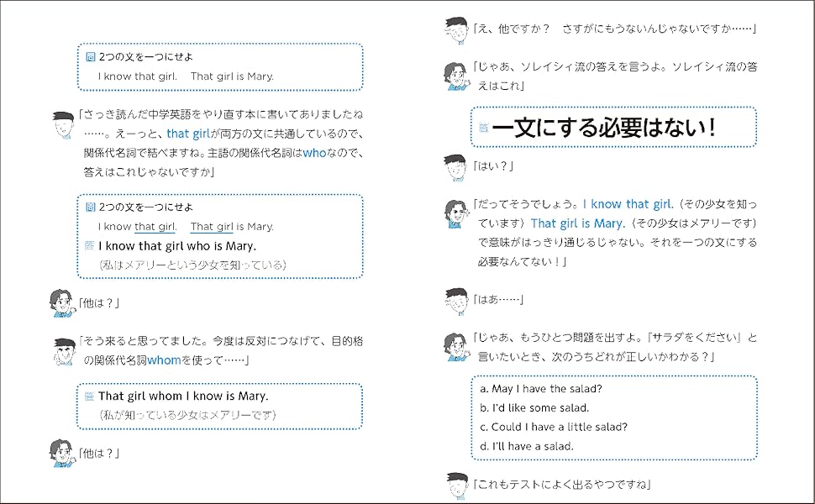Image resolution: width=815 pixels, height=504 pixels.
Task: Click answer icon beside 'I know that girl who is Mary.'
Action: coord(91,245)
